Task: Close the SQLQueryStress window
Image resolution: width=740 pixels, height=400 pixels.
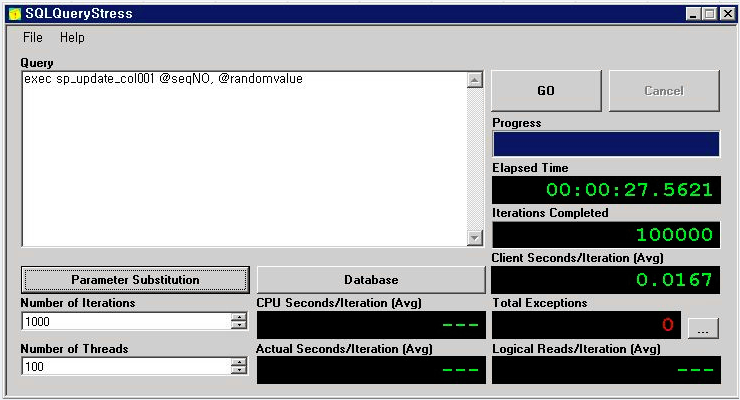Action: [x=728, y=14]
